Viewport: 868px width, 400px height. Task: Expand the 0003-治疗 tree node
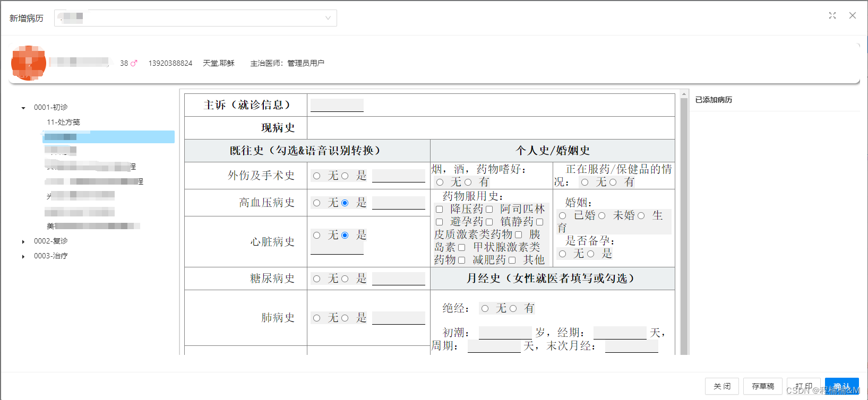23,256
